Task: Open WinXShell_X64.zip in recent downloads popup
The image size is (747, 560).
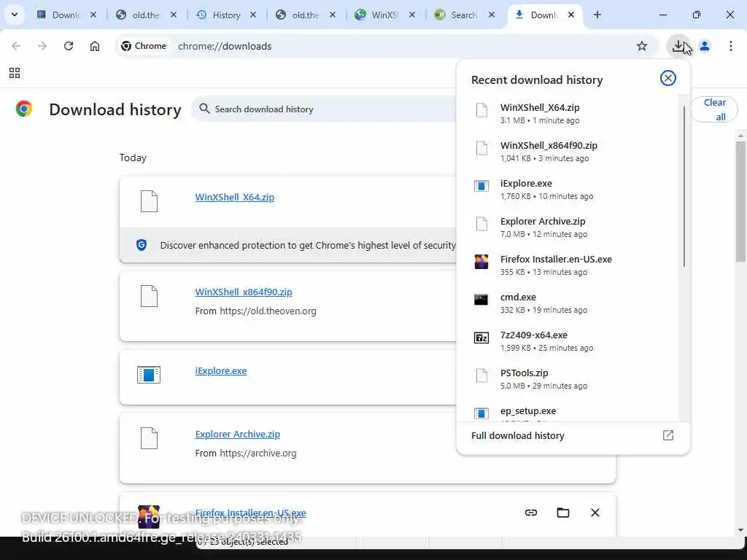Action: (x=567, y=113)
